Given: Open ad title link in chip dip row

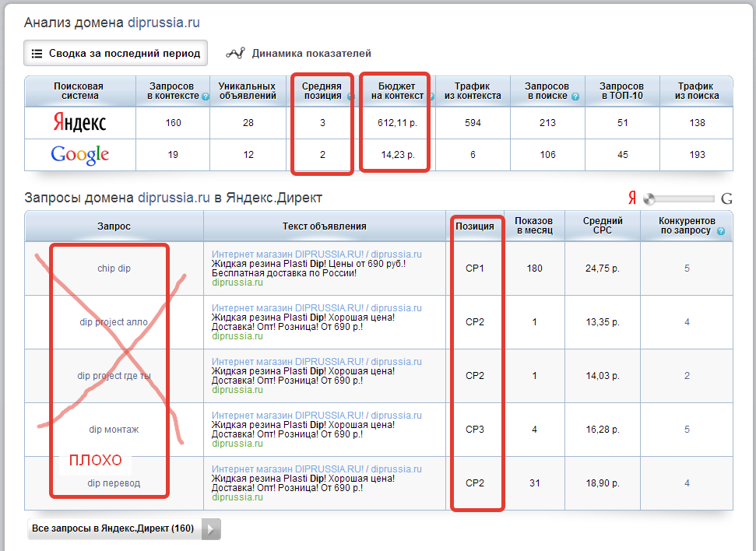Looking at the screenshot, I should pyautogui.click(x=316, y=254).
